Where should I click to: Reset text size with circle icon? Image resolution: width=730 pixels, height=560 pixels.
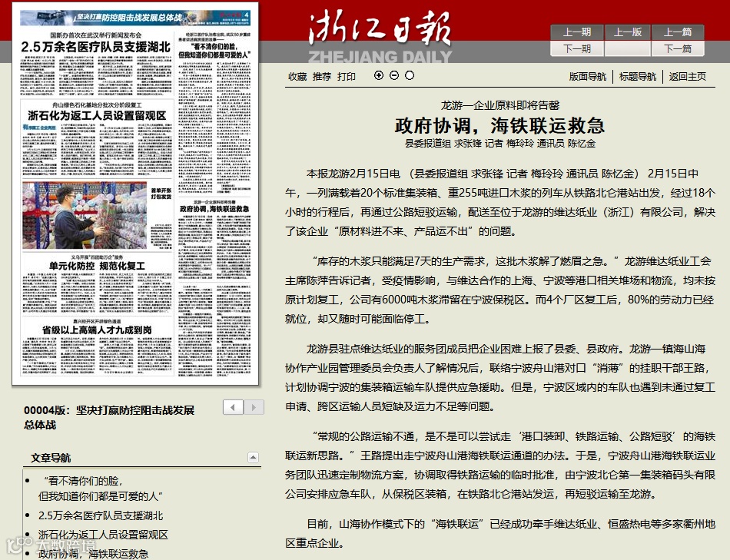410,75
